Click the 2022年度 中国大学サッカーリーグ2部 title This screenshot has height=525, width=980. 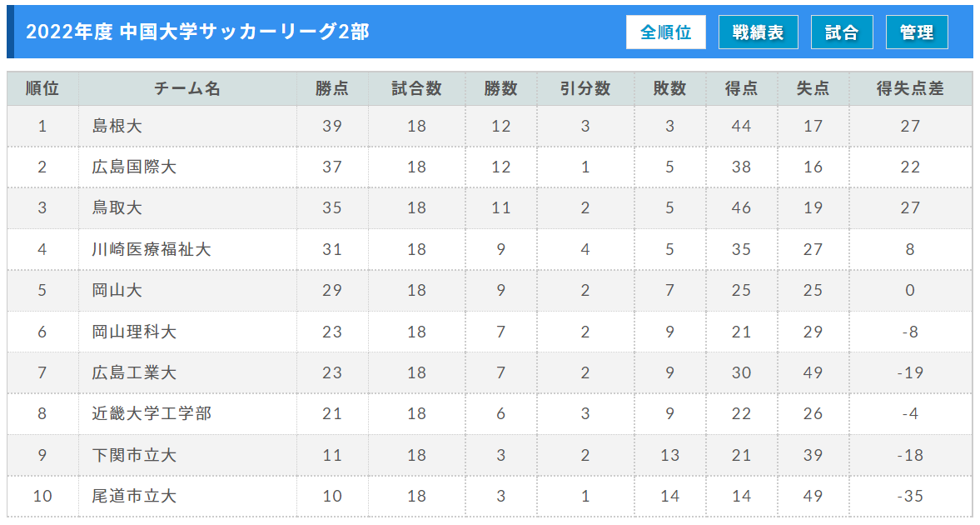[x=197, y=32]
